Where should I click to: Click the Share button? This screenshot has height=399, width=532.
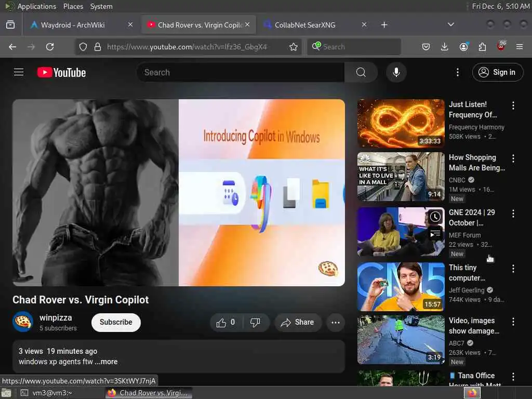297,322
